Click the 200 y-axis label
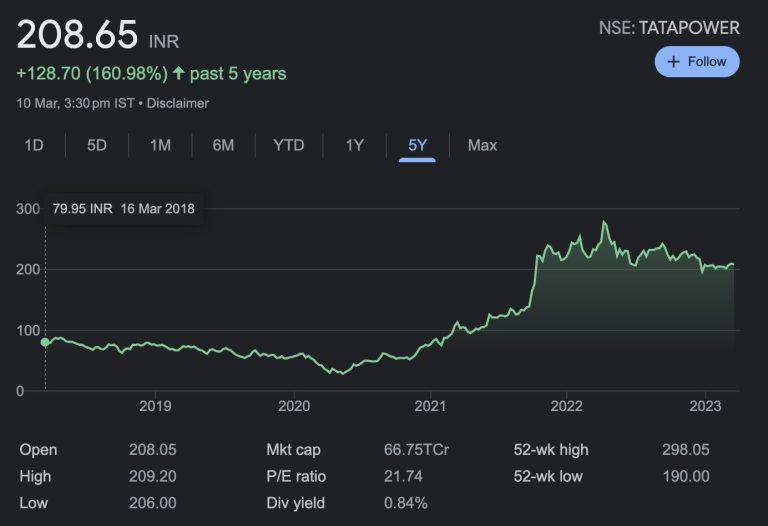The height and width of the screenshot is (526, 768). point(28,269)
